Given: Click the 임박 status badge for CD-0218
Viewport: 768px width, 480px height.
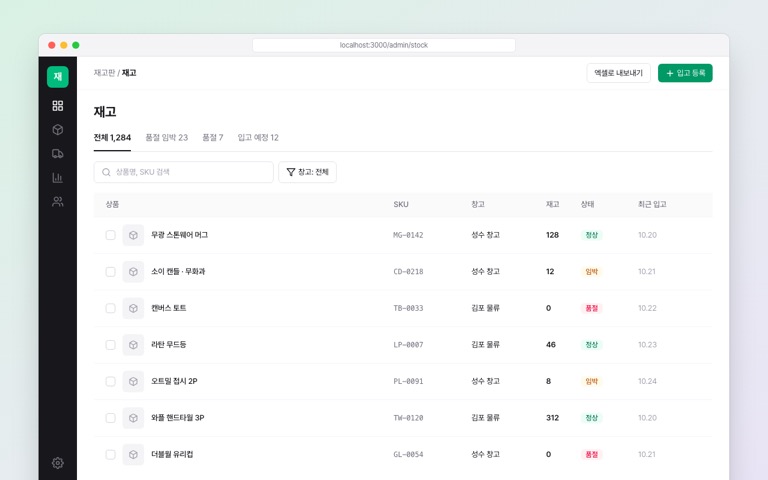Looking at the screenshot, I should click(x=592, y=271).
